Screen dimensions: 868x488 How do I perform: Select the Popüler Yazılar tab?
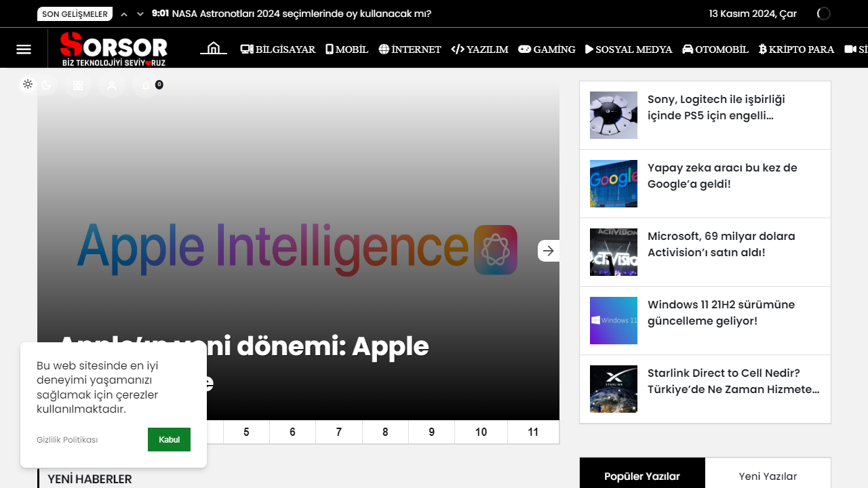point(642,476)
